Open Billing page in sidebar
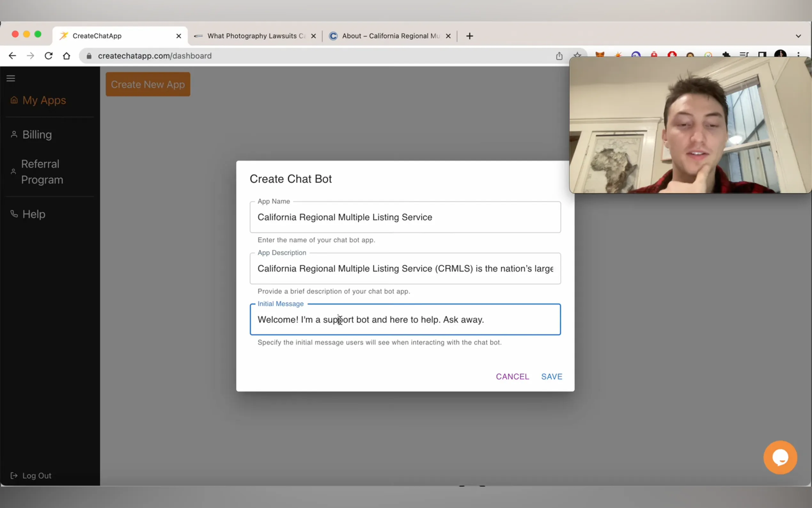Screen dimensions: 812x508 pyautogui.click(x=37, y=135)
